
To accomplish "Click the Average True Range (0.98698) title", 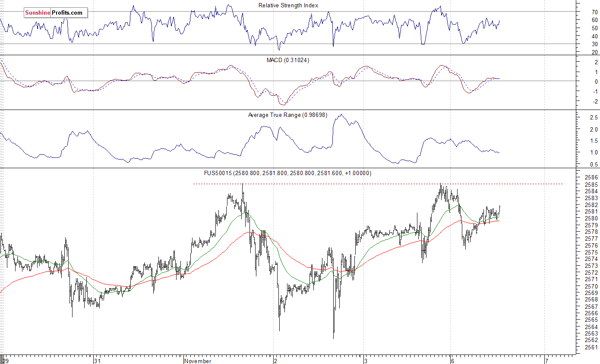I will click(x=287, y=115).
